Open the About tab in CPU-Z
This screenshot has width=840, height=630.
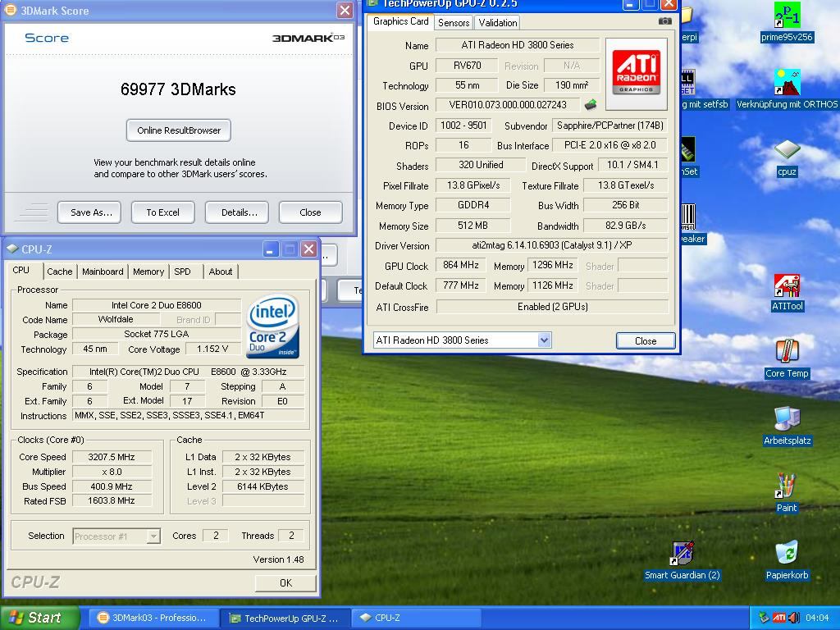coord(220,272)
